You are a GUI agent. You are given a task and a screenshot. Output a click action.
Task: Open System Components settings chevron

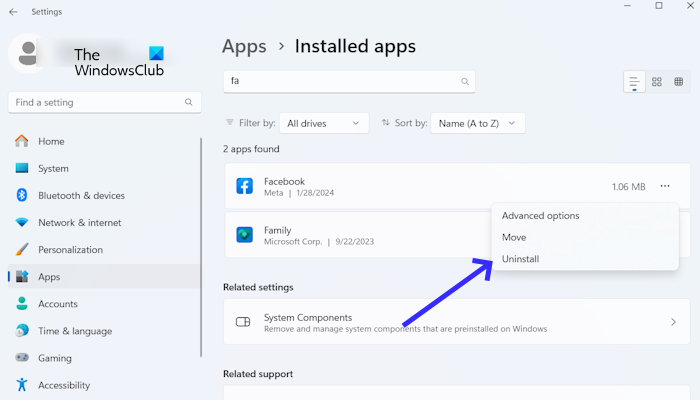click(673, 322)
